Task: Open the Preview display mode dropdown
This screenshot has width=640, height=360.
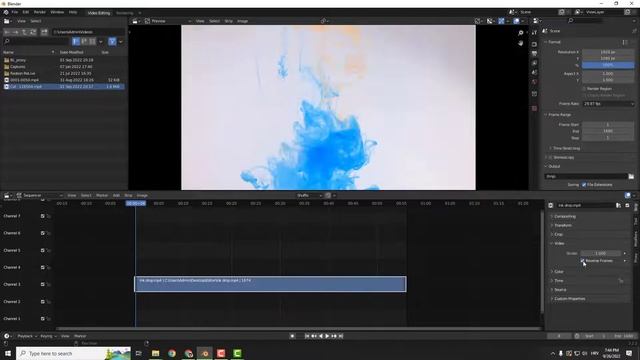Action: (x=168, y=21)
